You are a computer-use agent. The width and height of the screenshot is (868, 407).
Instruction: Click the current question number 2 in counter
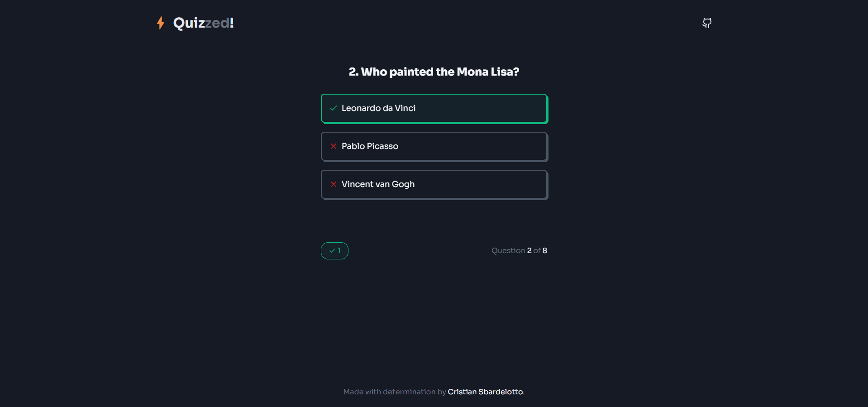pos(529,251)
